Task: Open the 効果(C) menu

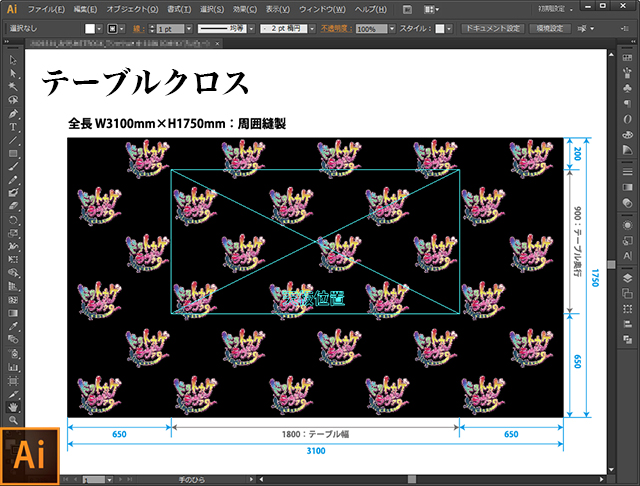Action: point(245,9)
